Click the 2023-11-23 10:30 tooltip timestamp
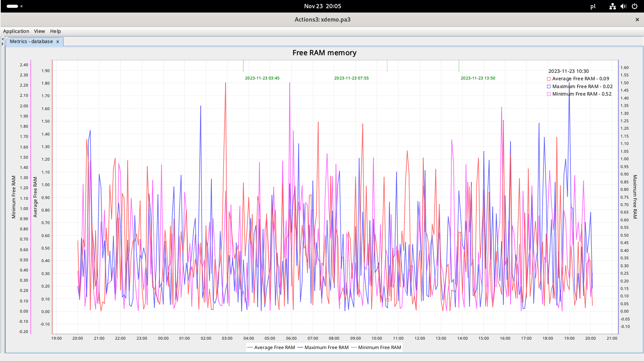The height and width of the screenshot is (362, 644). pos(568,71)
